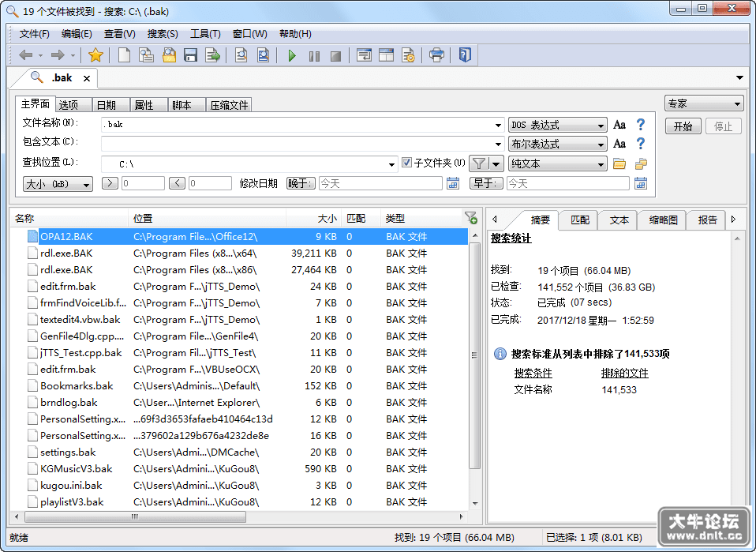The height and width of the screenshot is (552, 756).
Task: Toggle the less-than size button
Action: click(177, 183)
